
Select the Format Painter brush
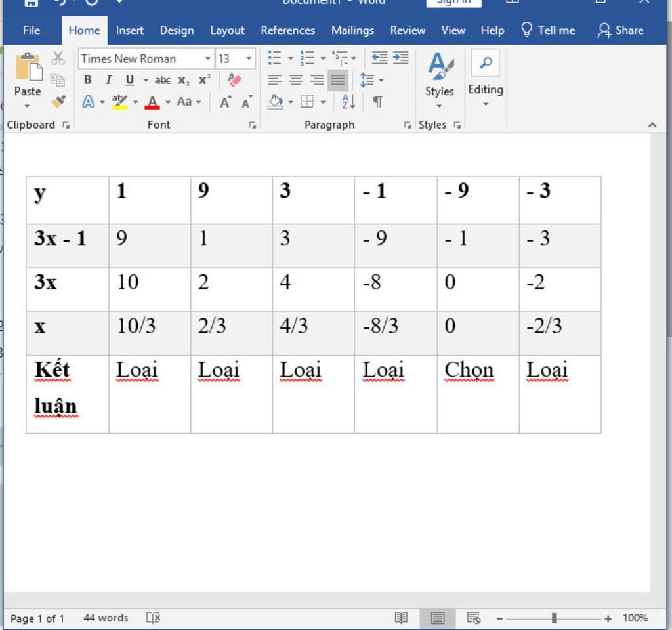58,102
